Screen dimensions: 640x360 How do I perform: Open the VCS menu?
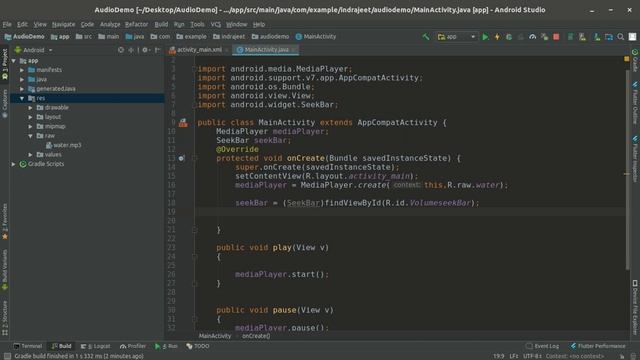tap(216, 24)
